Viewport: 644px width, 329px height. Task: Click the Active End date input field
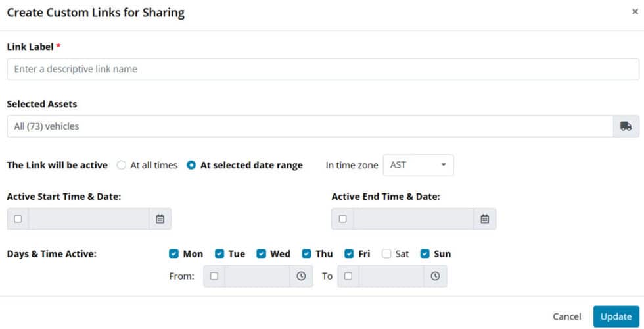(413, 218)
